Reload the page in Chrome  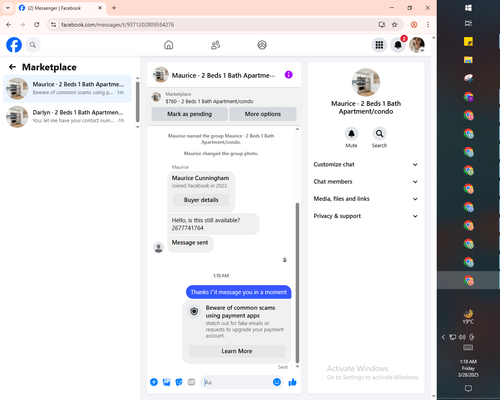pyautogui.click(x=37, y=24)
